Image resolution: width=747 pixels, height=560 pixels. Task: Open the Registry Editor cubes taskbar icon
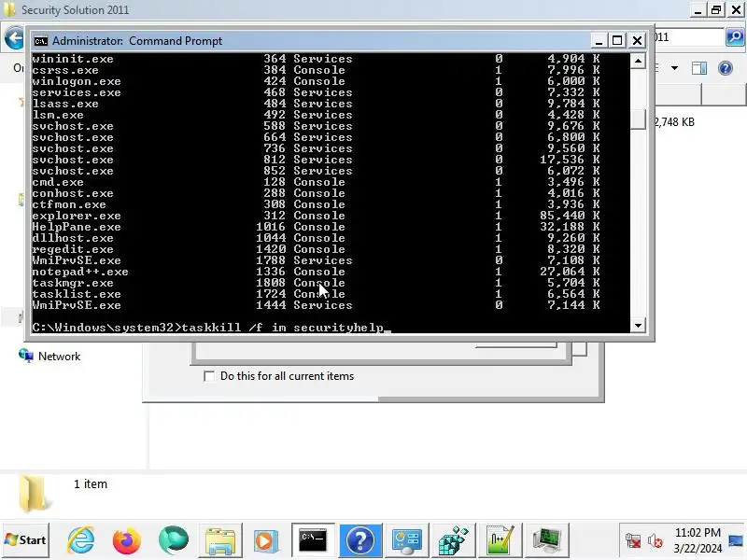click(453, 540)
